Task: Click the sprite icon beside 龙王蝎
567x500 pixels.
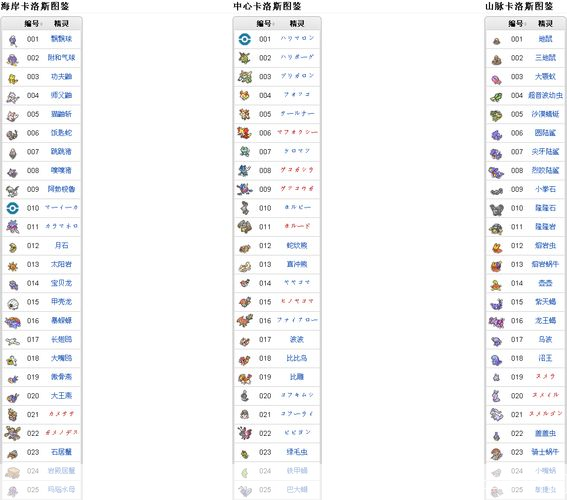Action: coord(496,322)
